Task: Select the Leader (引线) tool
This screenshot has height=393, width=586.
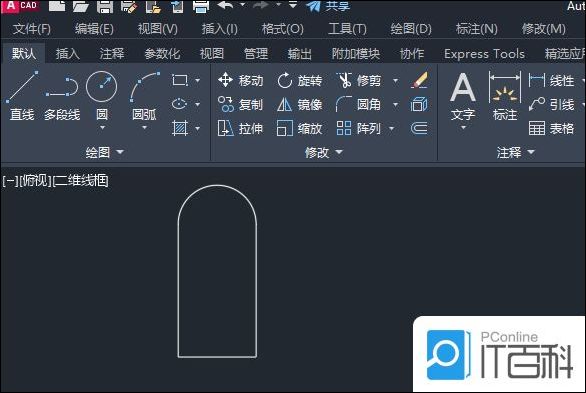Action: point(551,105)
